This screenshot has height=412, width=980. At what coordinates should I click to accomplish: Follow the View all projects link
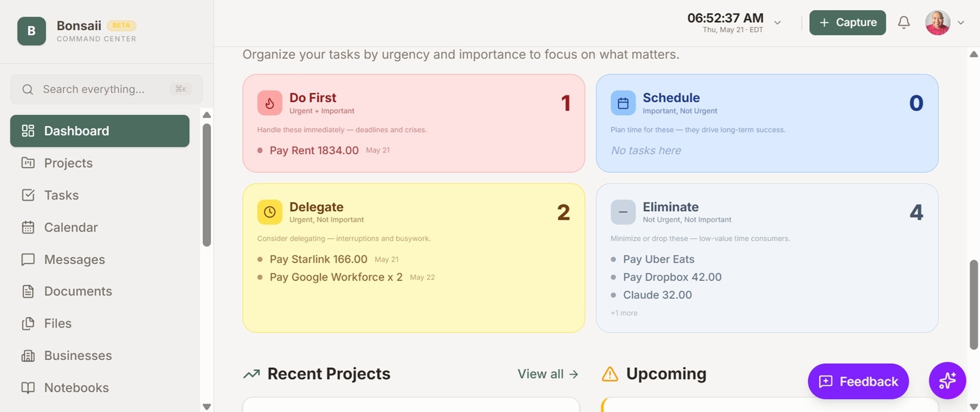pyautogui.click(x=548, y=374)
